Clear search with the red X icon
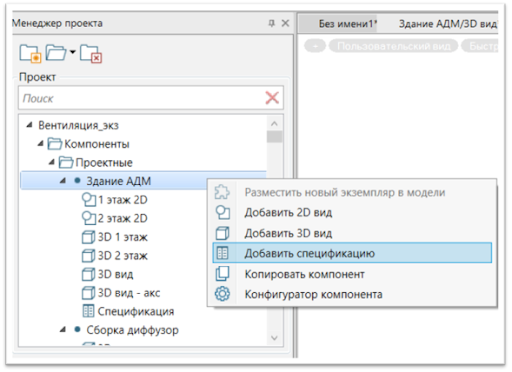The height and width of the screenshot is (372, 512). coord(272,98)
